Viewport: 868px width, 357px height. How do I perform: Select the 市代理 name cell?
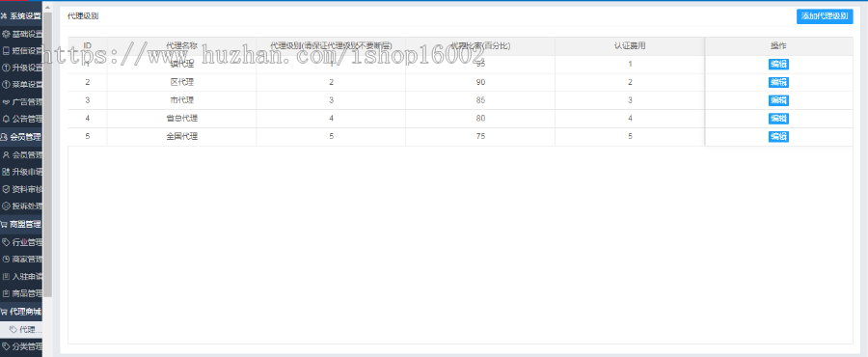click(x=181, y=100)
